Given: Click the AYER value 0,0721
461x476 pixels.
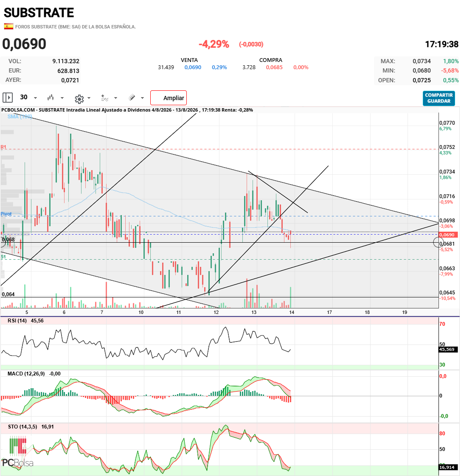Looking at the screenshot, I should point(70,80).
